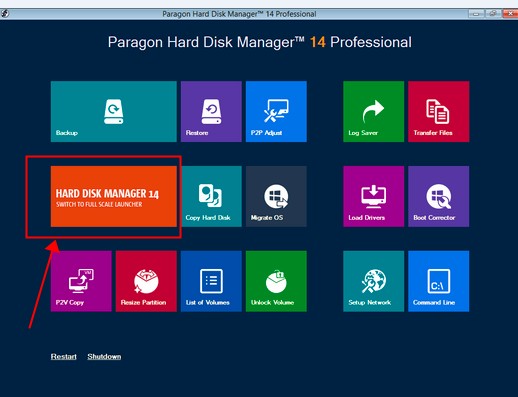Open the P2V Copy tile
Screen dimensions: 518x397
pos(81,281)
